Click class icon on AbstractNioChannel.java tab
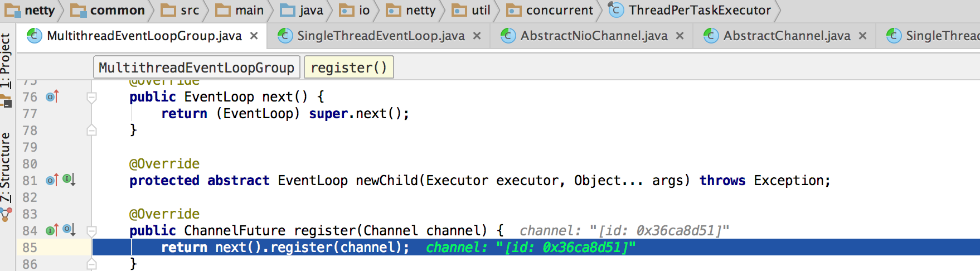 508,36
